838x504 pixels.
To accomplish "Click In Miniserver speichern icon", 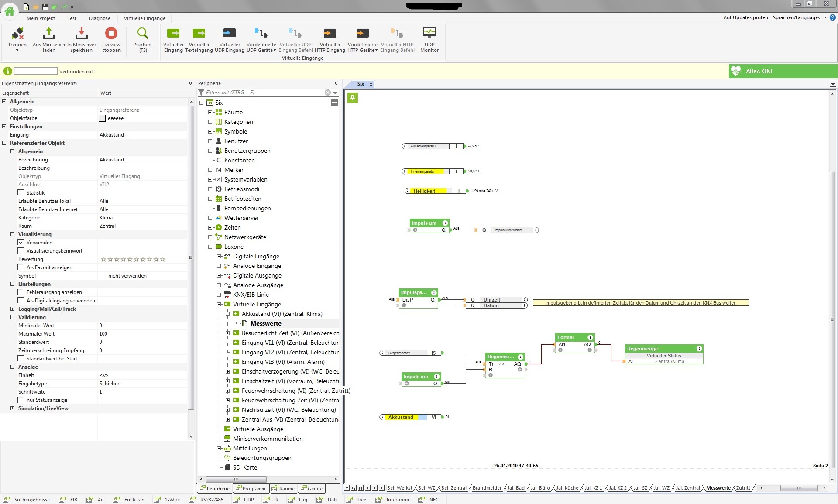I will pos(82,34).
